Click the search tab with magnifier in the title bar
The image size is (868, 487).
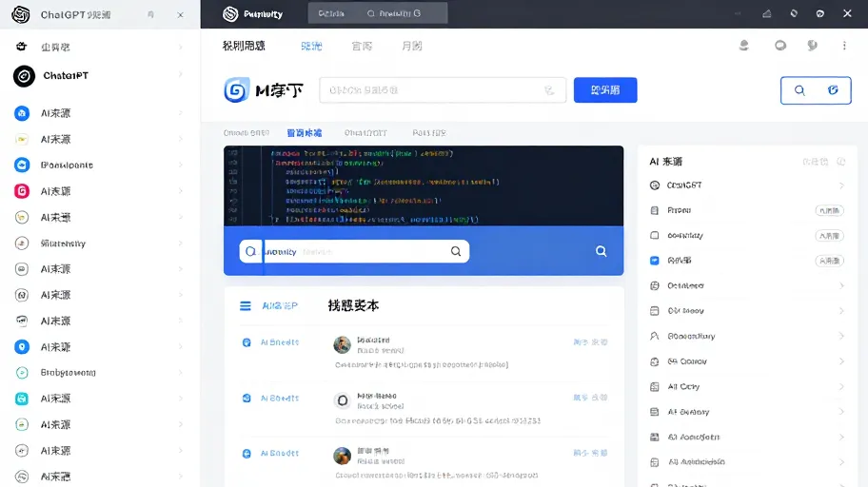394,13
